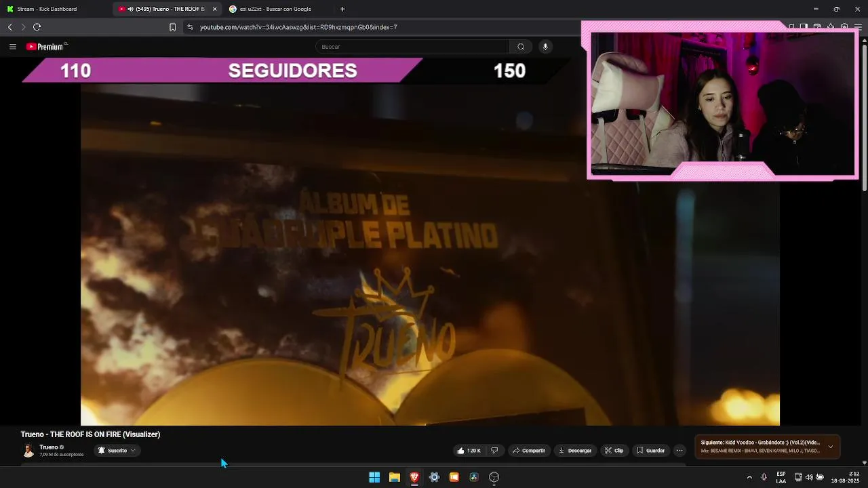Viewport: 868px width, 488px height.
Task: Click the page scroll down arrow
Action: pos(864,462)
